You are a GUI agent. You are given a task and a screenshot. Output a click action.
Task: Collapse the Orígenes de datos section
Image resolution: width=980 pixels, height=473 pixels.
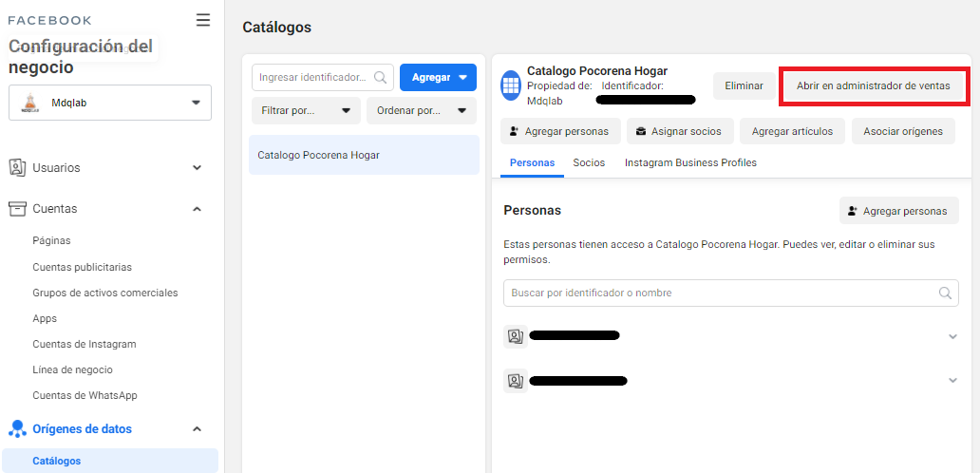pyautogui.click(x=197, y=429)
